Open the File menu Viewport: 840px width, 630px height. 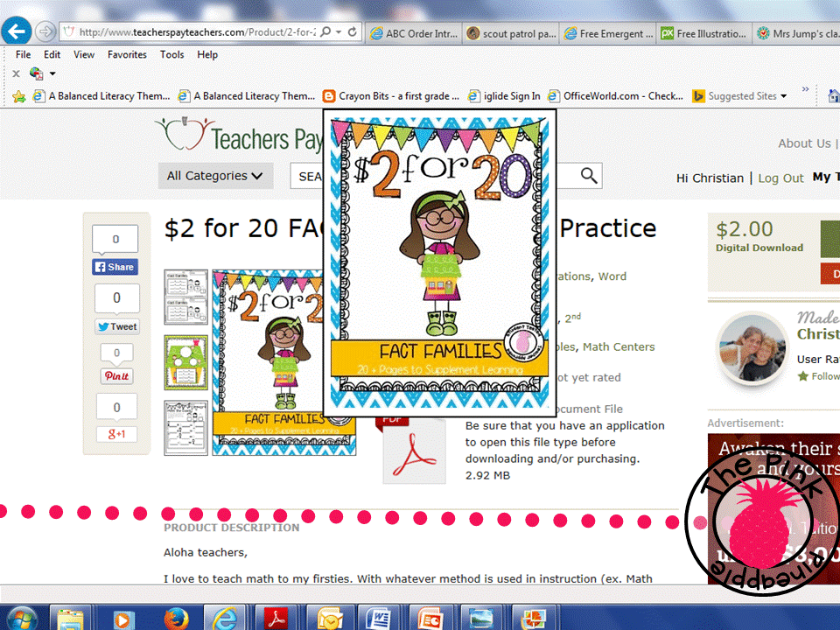pyautogui.click(x=23, y=54)
